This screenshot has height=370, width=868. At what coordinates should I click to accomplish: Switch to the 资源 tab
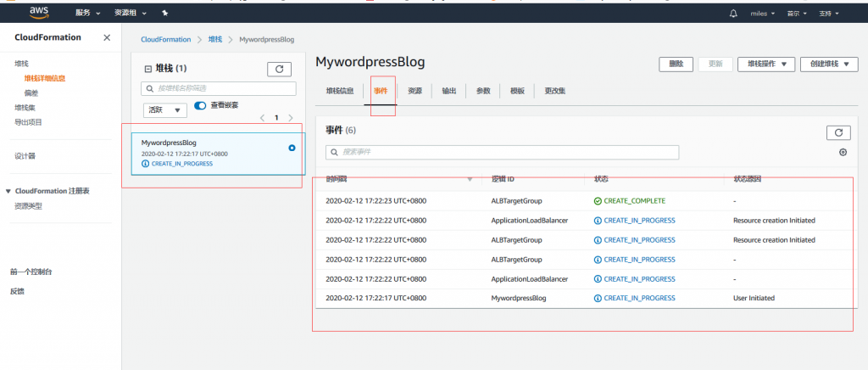[x=415, y=91]
